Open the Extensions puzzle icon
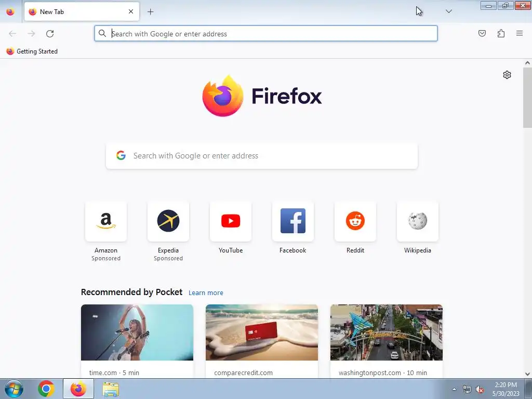Image resolution: width=532 pixels, height=399 pixels. point(501,33)
